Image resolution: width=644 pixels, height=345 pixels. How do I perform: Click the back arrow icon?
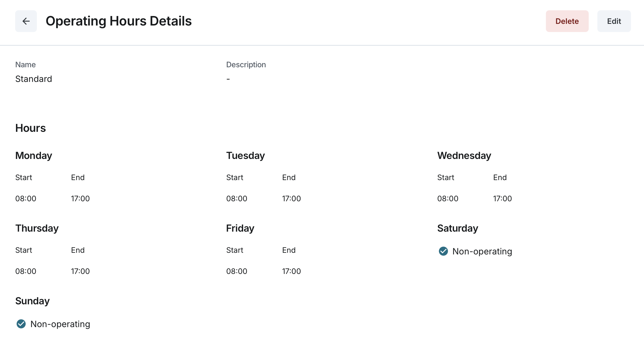[26, 21]
